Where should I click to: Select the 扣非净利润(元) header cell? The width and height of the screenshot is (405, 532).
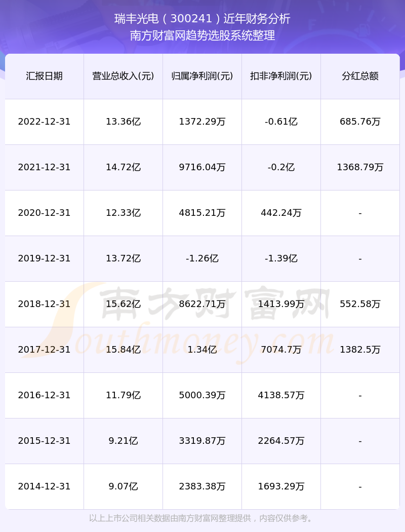pyautogui.click(x=281, y=77)
